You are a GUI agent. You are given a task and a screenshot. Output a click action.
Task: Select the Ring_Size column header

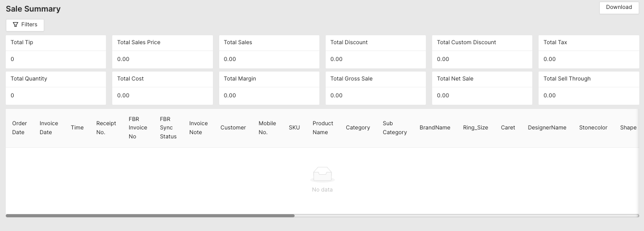coord(475,128)
